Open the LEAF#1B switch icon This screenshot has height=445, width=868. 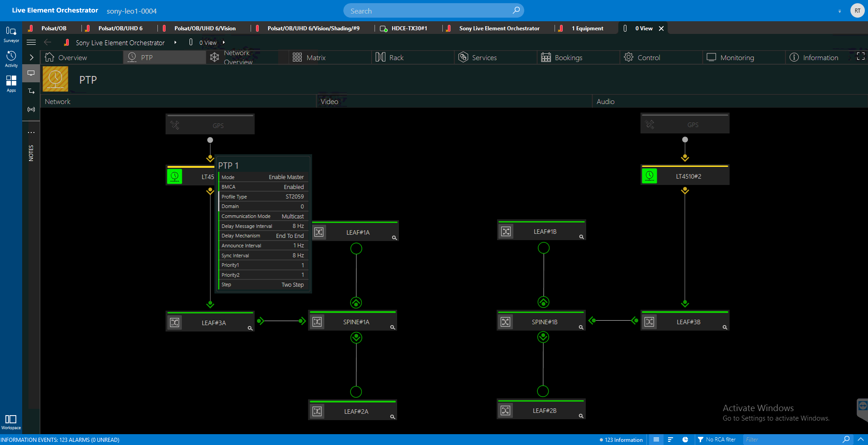506,232
